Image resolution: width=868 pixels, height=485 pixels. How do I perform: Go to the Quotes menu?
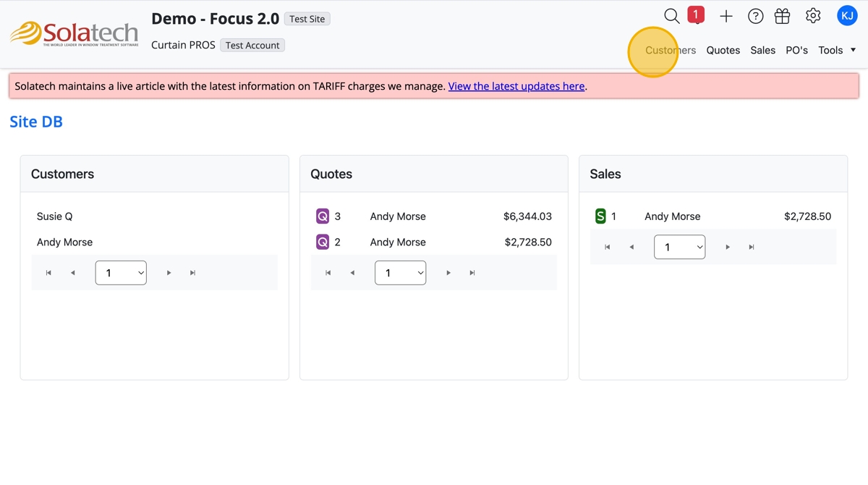[723, 50]
